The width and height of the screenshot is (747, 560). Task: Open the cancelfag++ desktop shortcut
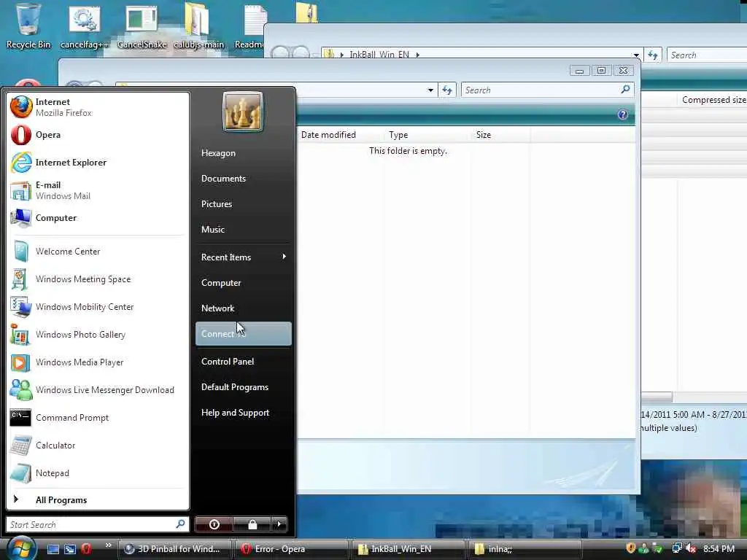85,26
